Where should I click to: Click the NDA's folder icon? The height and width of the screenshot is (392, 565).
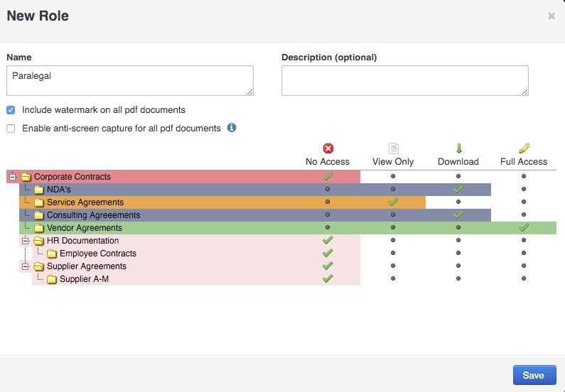point(39,190)
